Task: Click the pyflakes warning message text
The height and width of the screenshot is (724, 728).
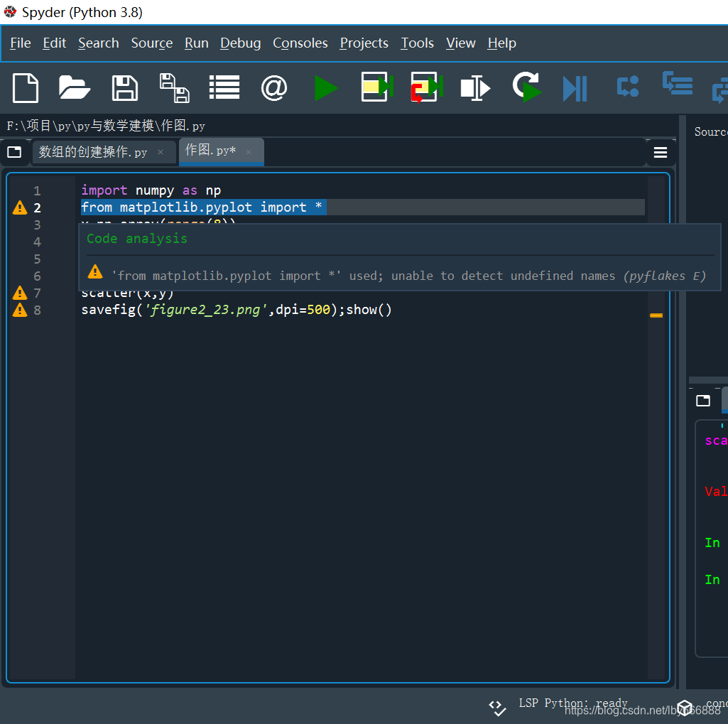Action: [409, 276]
